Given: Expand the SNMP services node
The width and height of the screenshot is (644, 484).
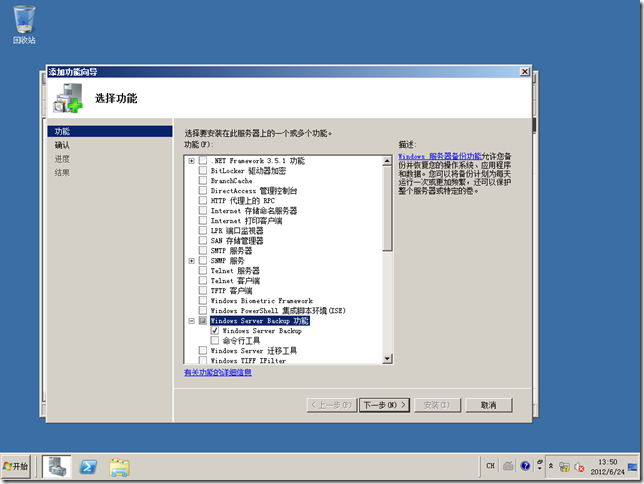Looking at the screenshot, I should coord(191,261).
